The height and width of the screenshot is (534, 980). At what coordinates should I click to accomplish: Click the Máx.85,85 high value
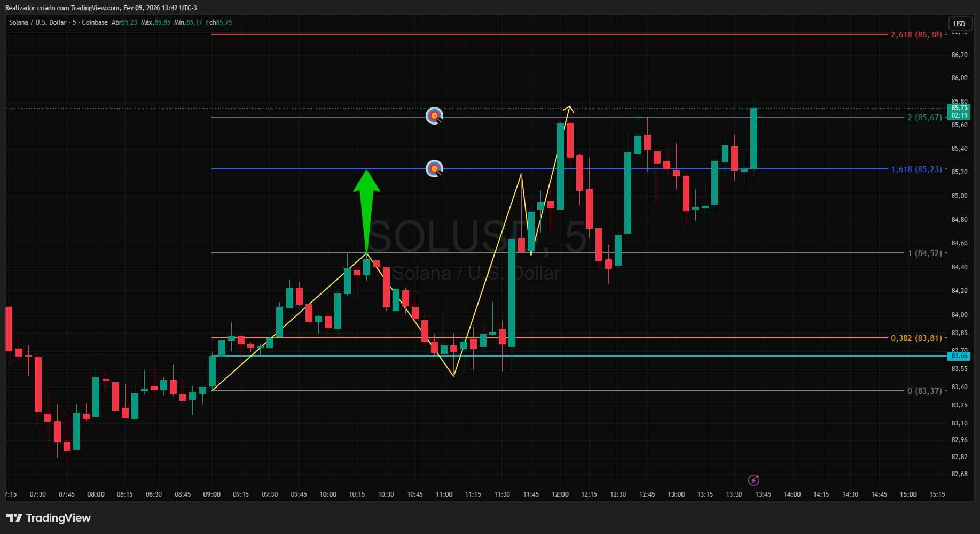pyautogui.click(x=155, y=22)
